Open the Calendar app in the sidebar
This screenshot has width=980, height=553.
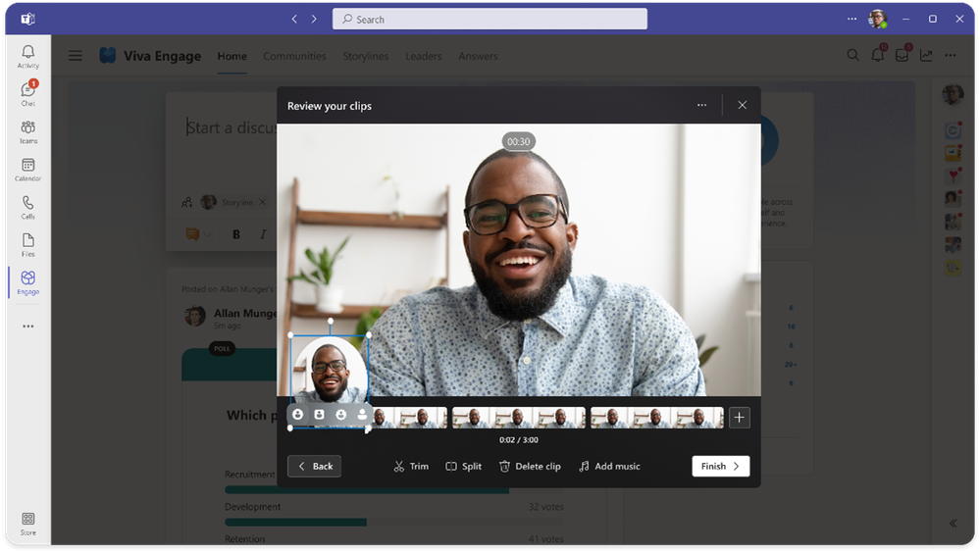point(28,170)
